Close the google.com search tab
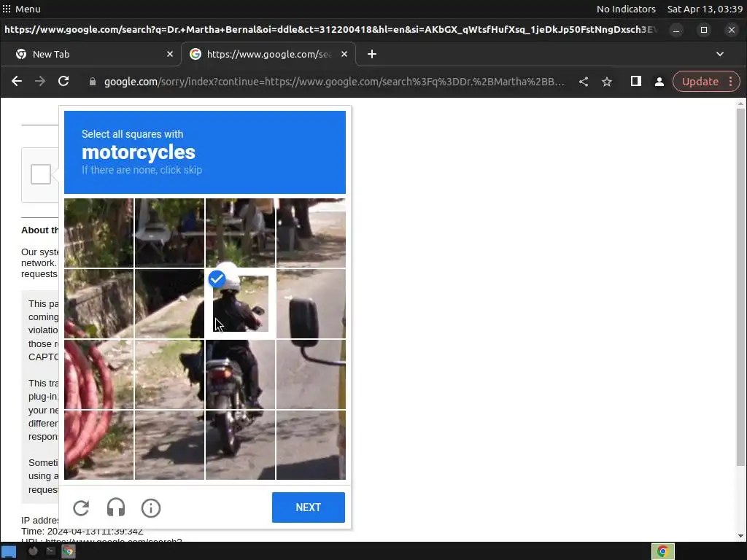747x560 pixels. click(x=344, y=54)
